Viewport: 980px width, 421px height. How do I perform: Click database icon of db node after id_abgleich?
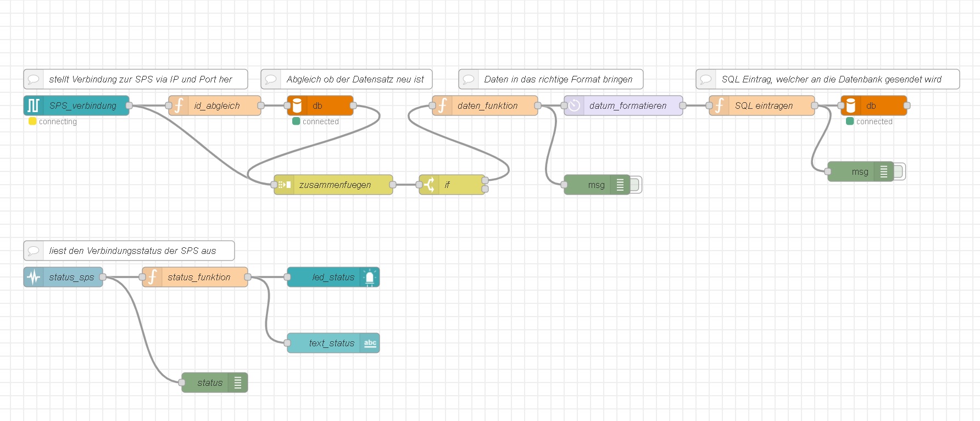[x=297, y=106]
